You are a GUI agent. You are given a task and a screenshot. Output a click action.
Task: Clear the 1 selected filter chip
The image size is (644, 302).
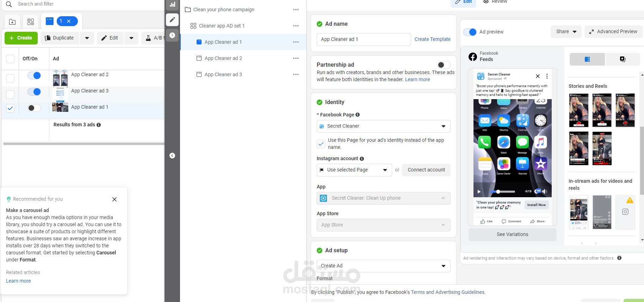69,21
